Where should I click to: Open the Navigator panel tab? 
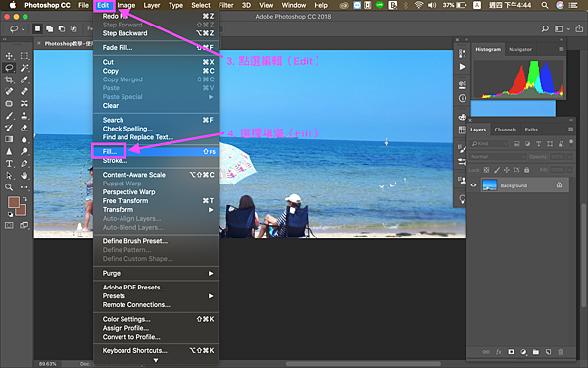[x=520, y=50]
